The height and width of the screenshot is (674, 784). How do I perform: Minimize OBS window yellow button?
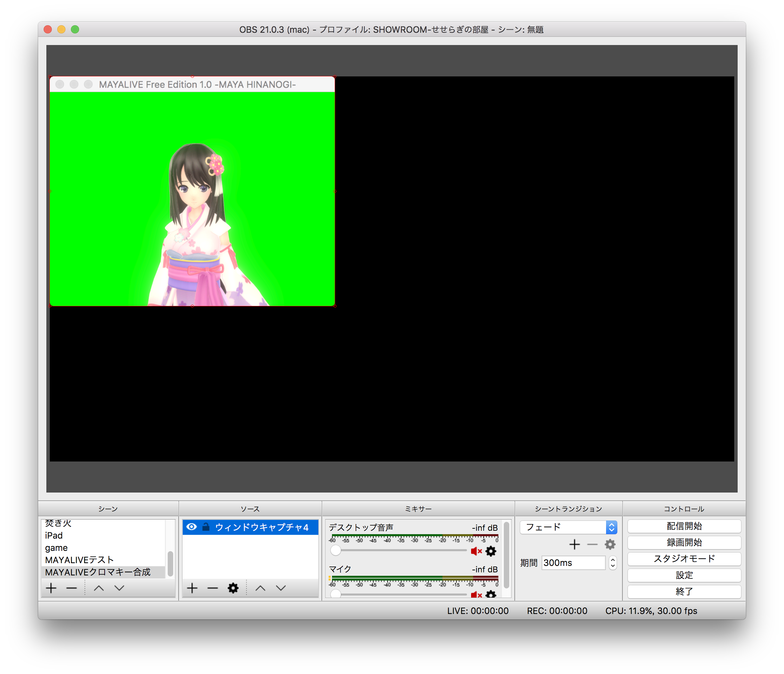coord(61,29)
